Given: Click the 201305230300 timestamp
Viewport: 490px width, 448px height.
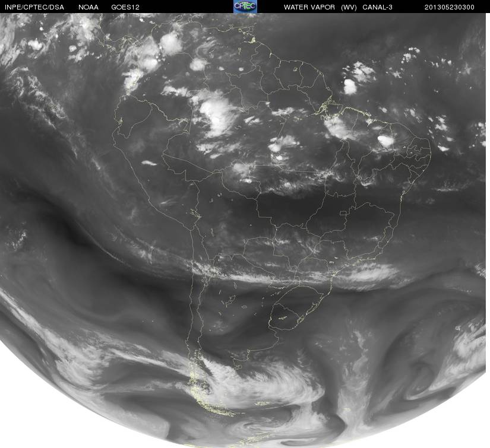Looking at the screenshot, I should click(450, 7).
